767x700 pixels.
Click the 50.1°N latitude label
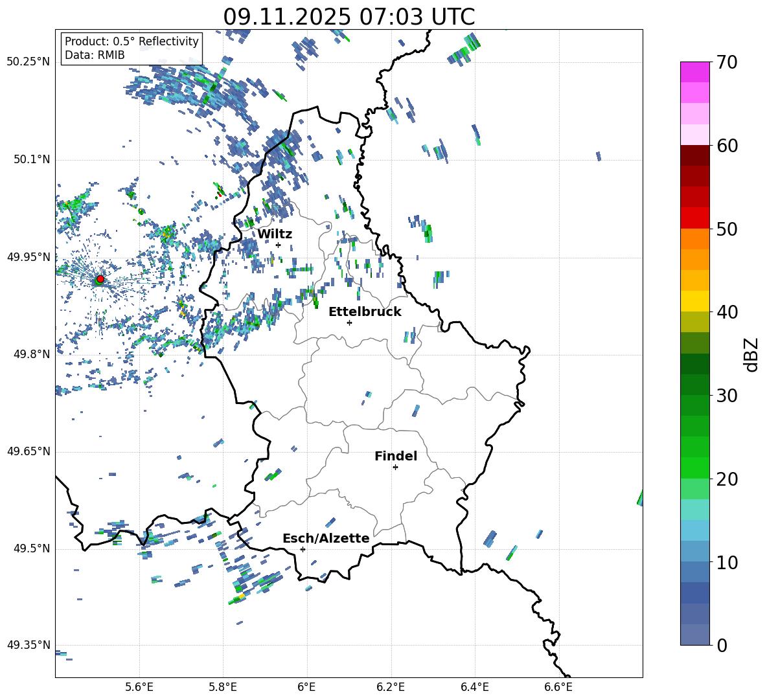click(x=31, y=160)
